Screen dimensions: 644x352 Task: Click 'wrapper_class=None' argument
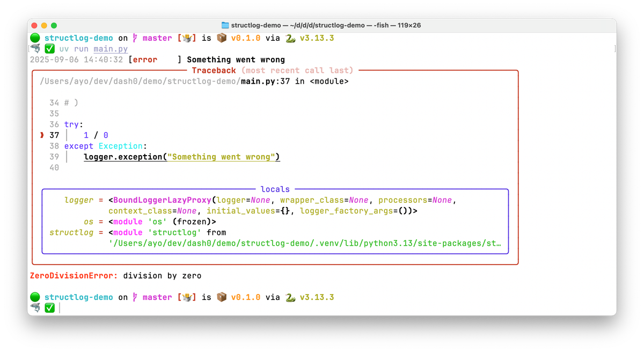point(324,200)
